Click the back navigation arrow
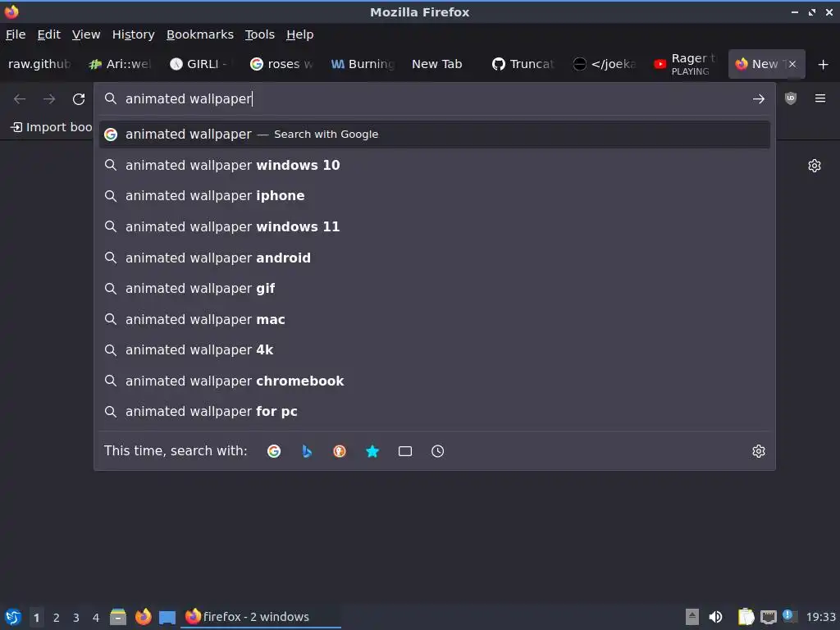This screenshot has width=840, height=630. pos(20,98)
